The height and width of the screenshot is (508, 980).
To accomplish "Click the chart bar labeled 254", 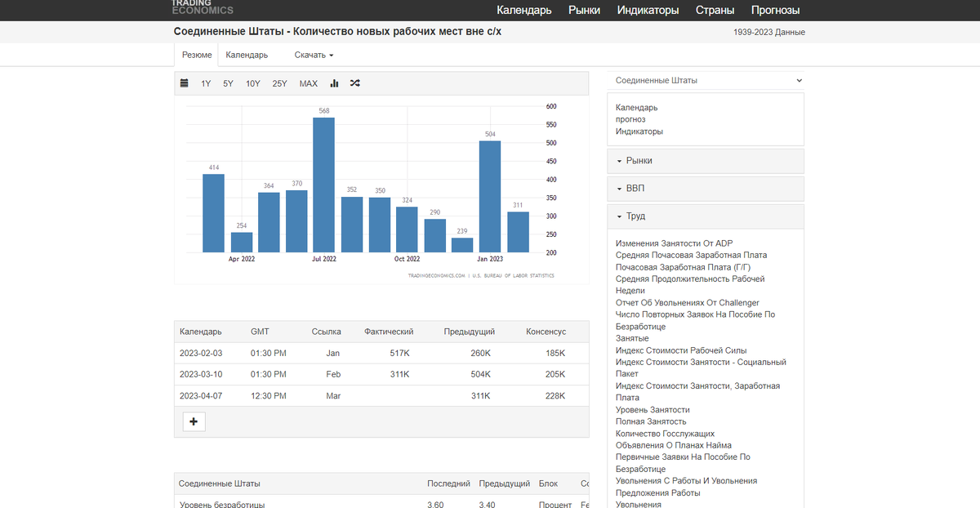I will coord(241,243).
